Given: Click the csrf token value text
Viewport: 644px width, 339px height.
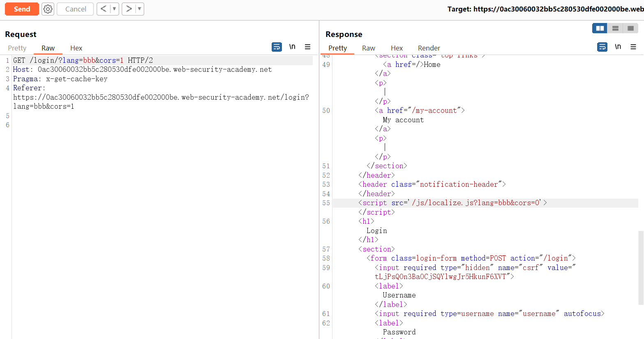Looking at the screenshot, I should [440, 277].
